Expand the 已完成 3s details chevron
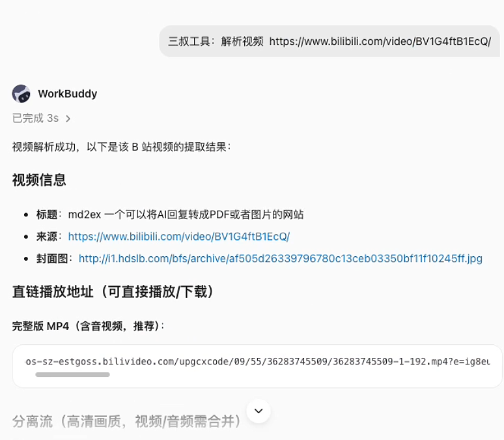The image size is (504, 440). point(68,119)
